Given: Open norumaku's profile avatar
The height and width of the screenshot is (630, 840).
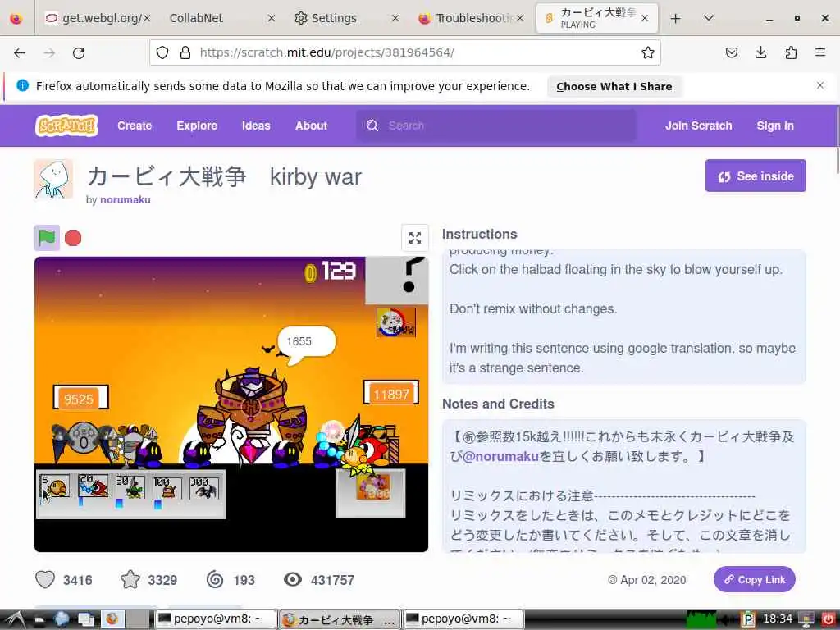Looking at the screenshot, I should [53, 179].
